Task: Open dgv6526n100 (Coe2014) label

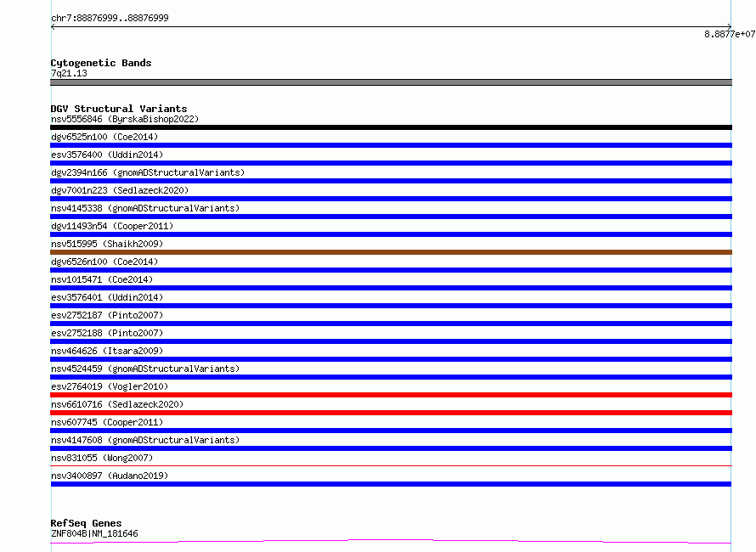Action: tap(104, 262)
